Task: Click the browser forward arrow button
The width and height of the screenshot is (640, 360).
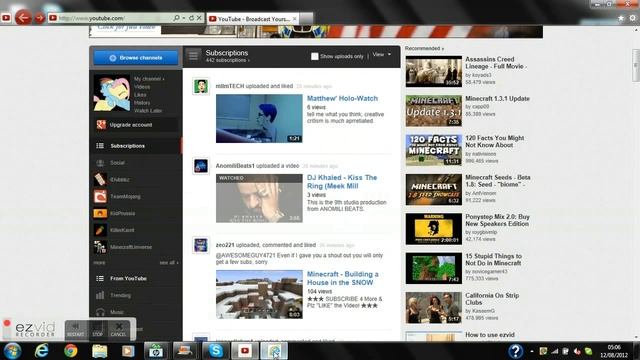Action: click(40, 18)
